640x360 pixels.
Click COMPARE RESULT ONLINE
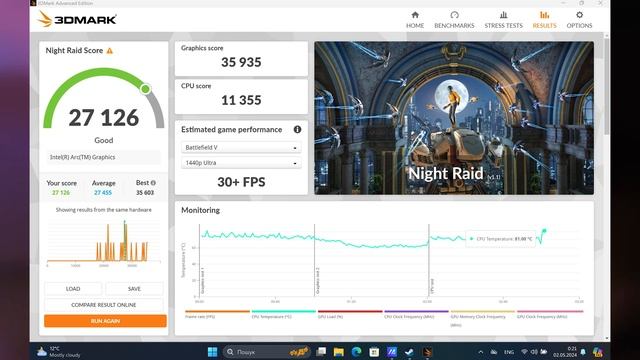coord(104,305)
